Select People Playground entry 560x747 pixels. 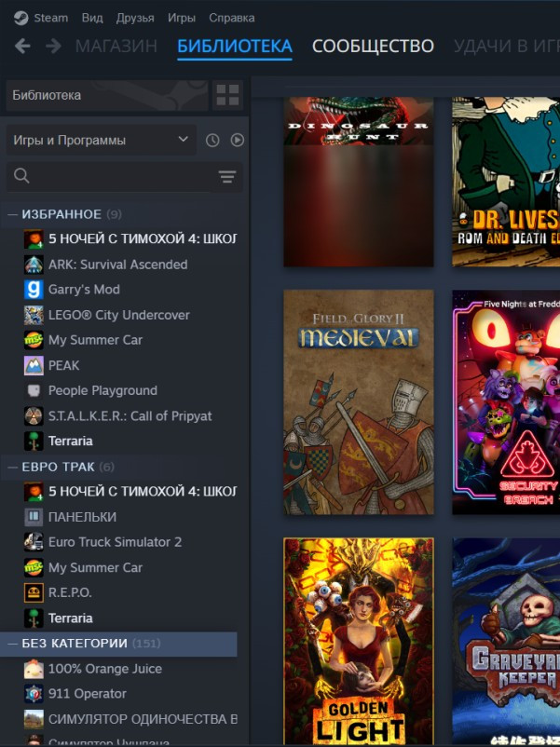pyautogui.click(x=102, y=390)
